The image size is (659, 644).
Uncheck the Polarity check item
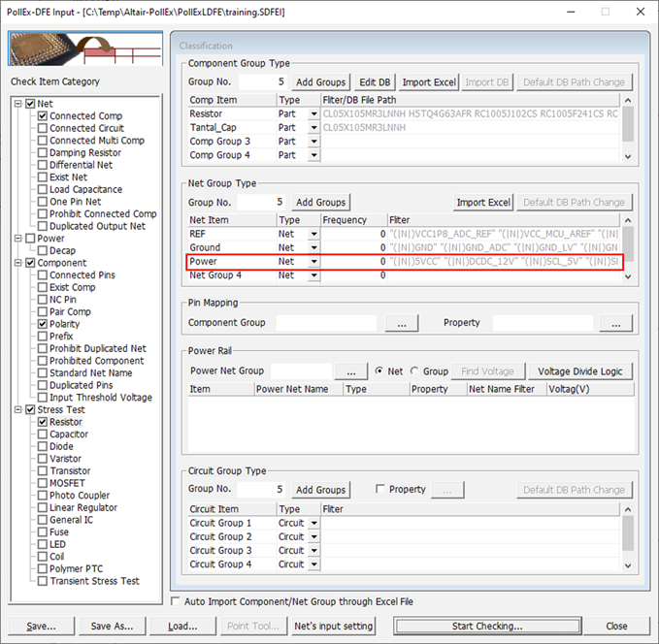point(43,324)
